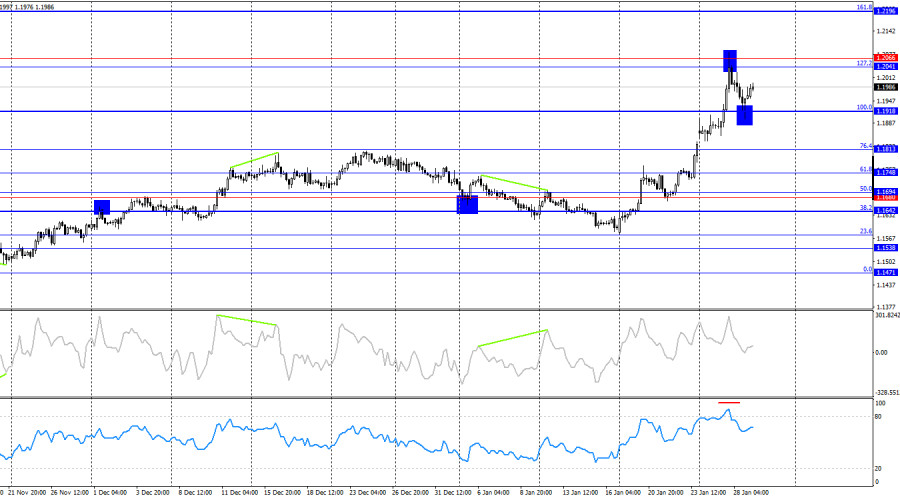Click the 6 Jan 04:00 time label
The width and height of the screenshot is (900, 500).
click(x=494, y=493)
